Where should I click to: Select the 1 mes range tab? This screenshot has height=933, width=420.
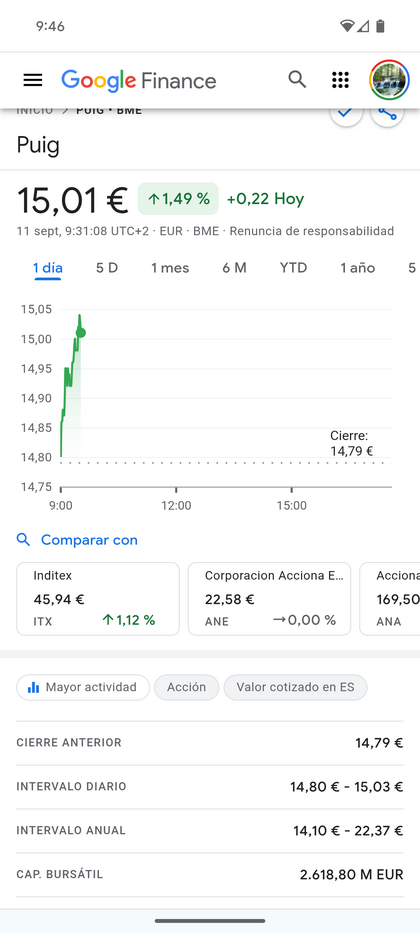(x=170, y=268)
